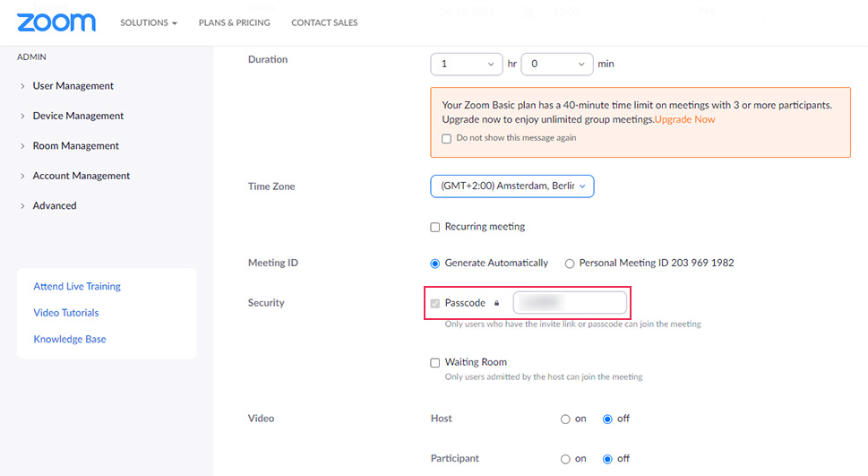868x476 pixels.
Task: Expand Room Management section
Action: (70, 146)
